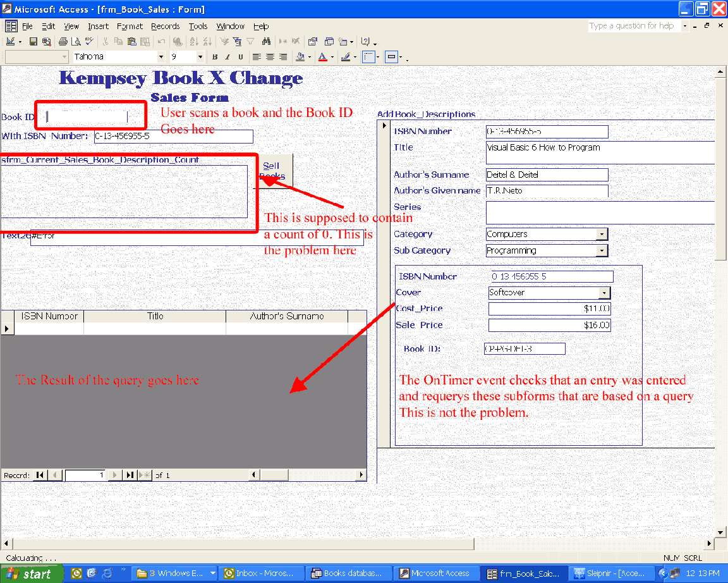728x583 pixels.
Task: Open Filter By Form
Action: pyautogui.click(x=237, y=42)
